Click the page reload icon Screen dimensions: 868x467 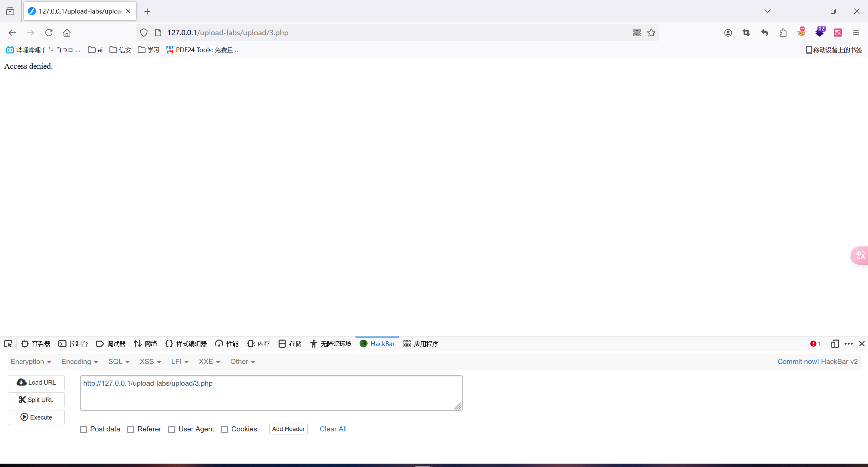point(49,33)
